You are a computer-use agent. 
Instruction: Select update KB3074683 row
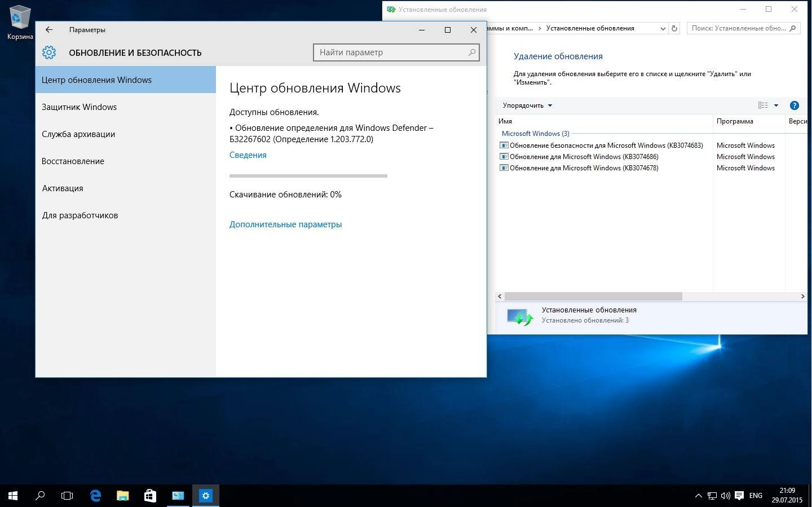(x=601, y=146)
